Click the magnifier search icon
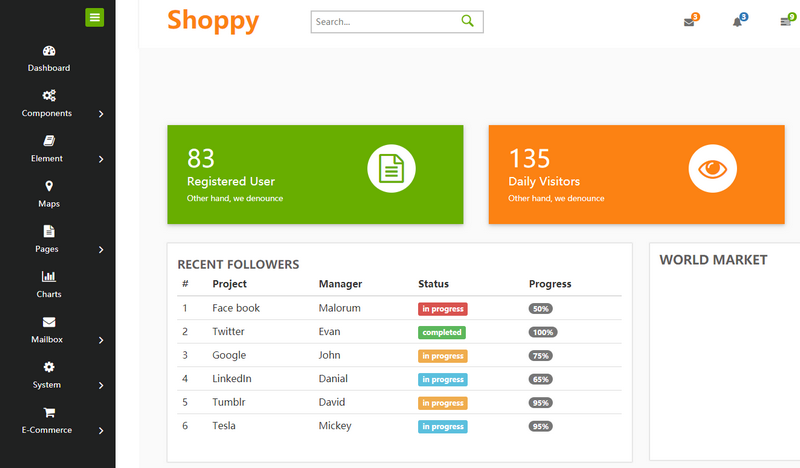 point(468,21)
